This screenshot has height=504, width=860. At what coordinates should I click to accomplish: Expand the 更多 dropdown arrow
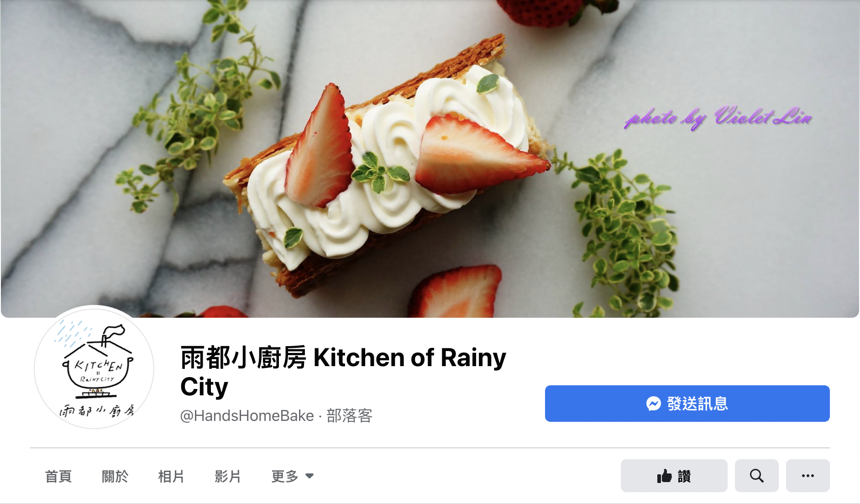pos(309,476)
